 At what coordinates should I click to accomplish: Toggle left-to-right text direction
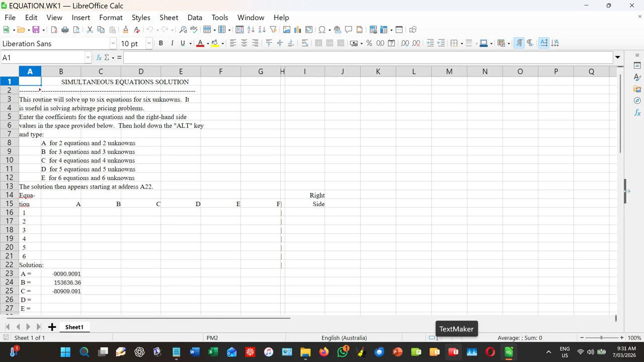[519, 43]
